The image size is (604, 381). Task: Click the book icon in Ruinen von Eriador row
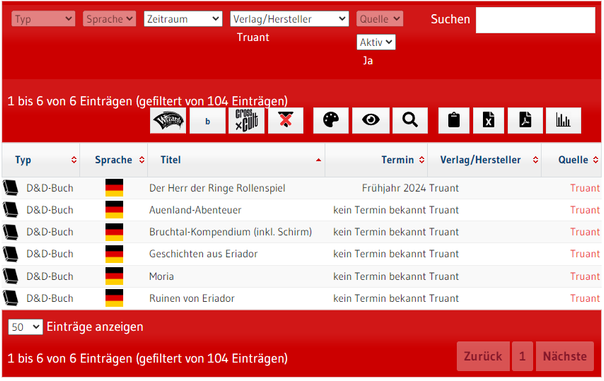pyautogui.click(x=11, y=298)
